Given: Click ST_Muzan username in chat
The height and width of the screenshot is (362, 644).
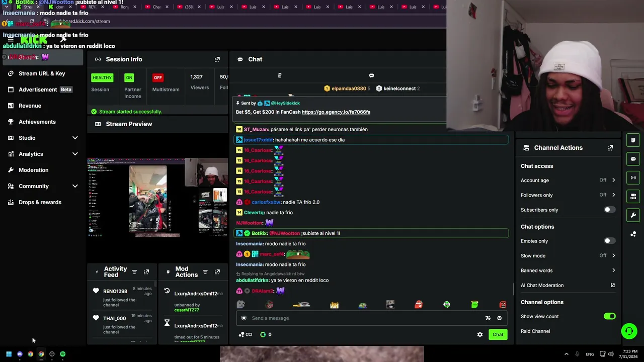Looking at the screenshot, I should [x=256, y=129].
